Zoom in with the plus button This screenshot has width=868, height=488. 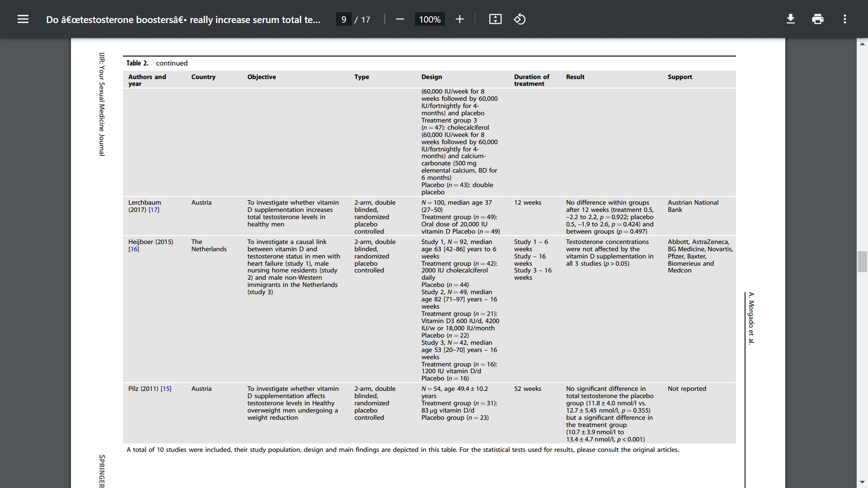coord(459,19)
